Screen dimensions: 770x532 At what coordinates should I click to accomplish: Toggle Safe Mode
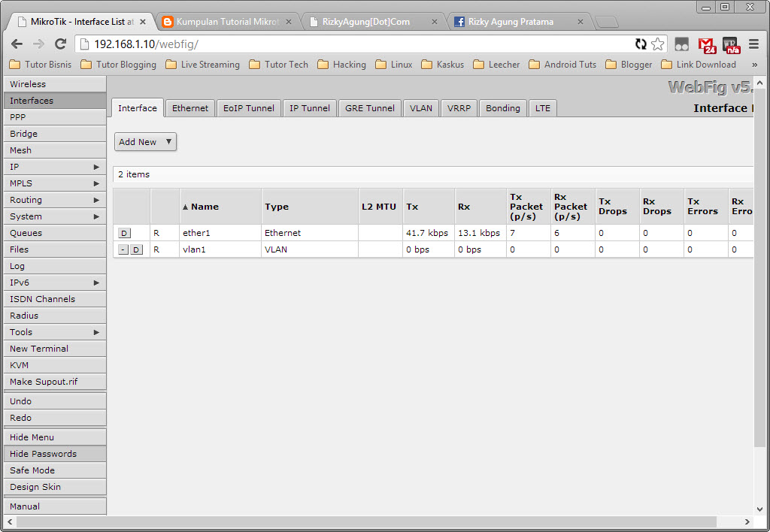[x=55, y=470]
